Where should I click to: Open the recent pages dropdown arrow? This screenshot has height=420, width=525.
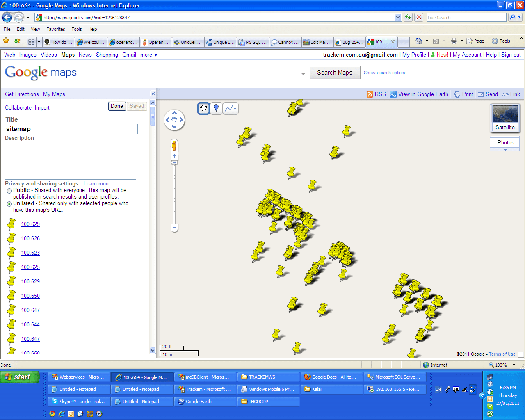click(x=27, y=18)
